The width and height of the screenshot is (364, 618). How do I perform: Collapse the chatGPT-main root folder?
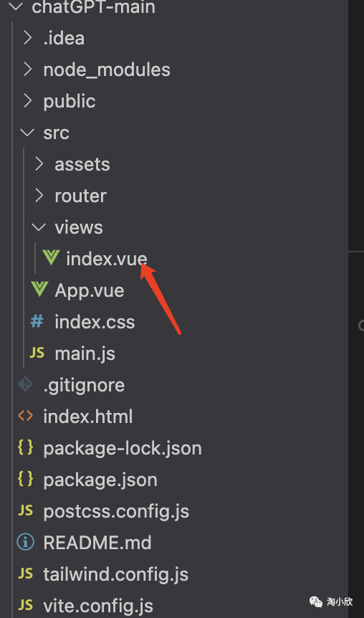pyautogui.click(x=16, y=6)
